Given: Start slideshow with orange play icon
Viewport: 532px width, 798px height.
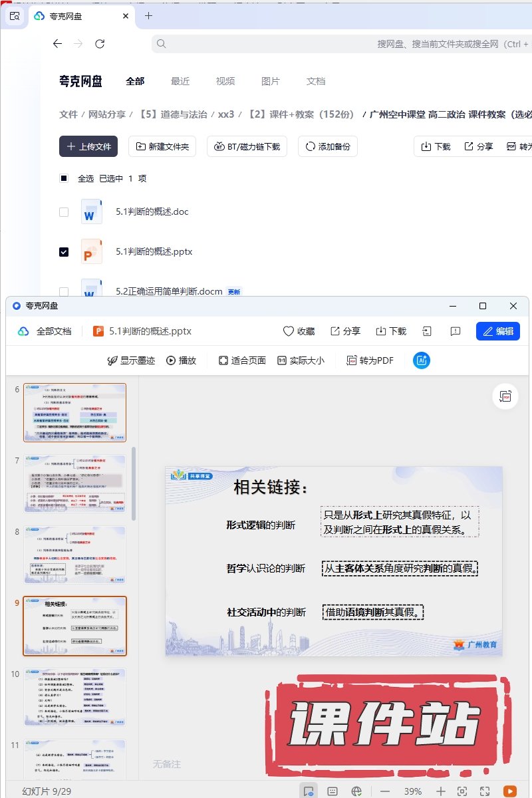Looking at the screenshot, I should tap(510, 791).
